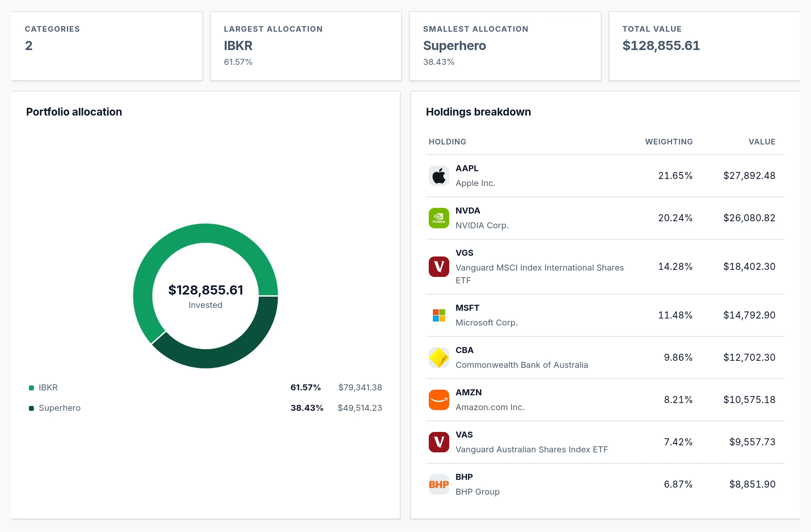This screenshot has width=811, height=532.
Task: Open the Largest Allocation IBKR card
Action: click(x=306, y=46)
